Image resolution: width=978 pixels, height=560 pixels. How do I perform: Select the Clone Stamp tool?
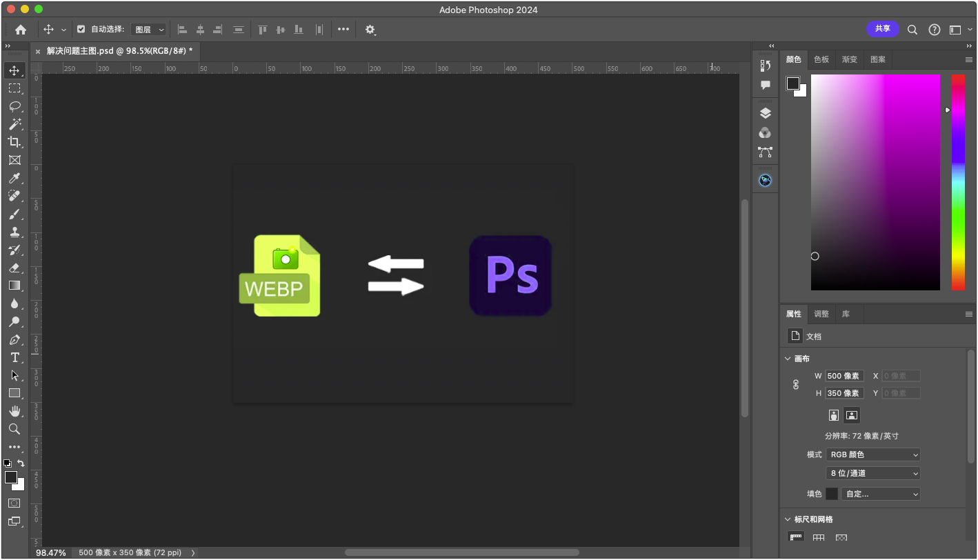(14, 232)
